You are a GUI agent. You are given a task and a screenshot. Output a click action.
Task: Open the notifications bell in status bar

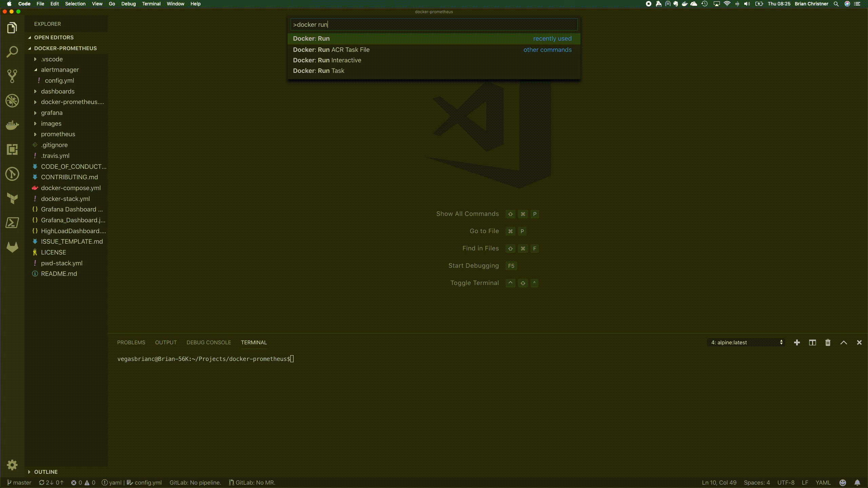857,483
